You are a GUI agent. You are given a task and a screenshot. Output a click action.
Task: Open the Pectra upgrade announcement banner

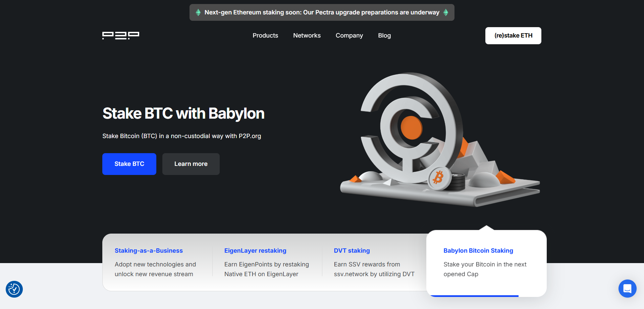click(322, 12)
